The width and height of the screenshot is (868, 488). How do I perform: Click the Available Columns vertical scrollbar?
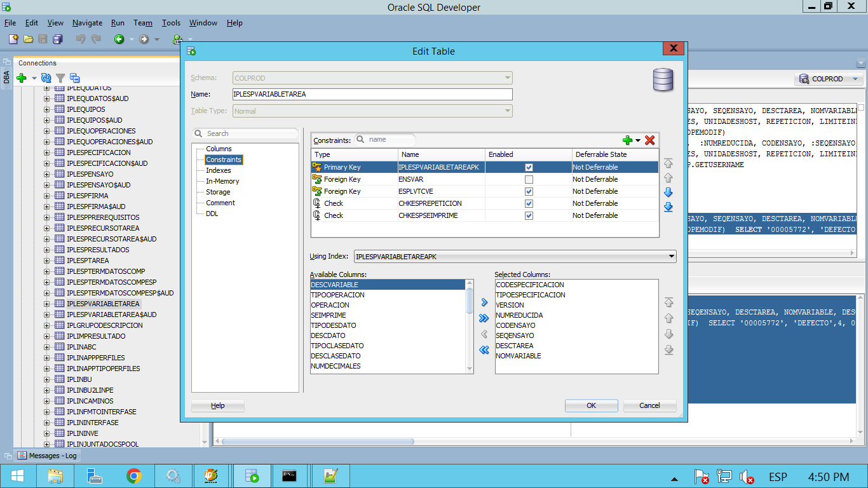click(470, 326)
